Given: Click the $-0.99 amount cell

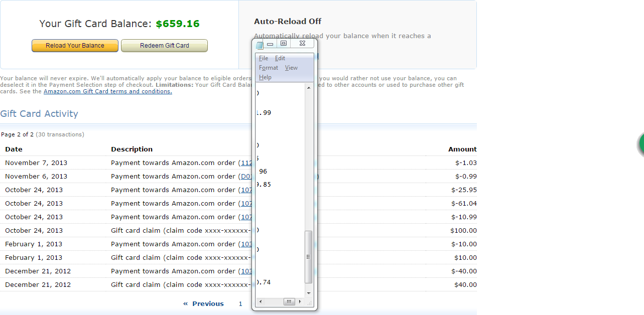Looking at the screenshot, I should pyautogui.click(x=466, y=176).
